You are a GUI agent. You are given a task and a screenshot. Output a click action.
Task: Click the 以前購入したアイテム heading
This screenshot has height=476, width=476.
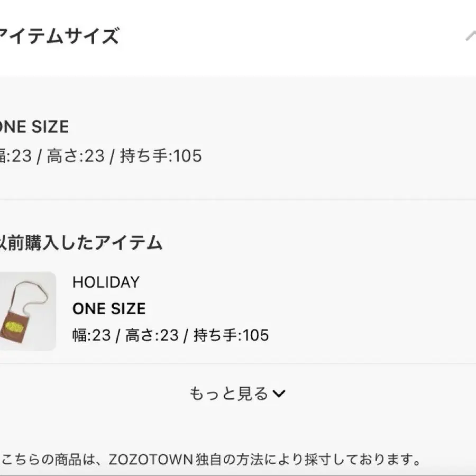pos(81,243)
